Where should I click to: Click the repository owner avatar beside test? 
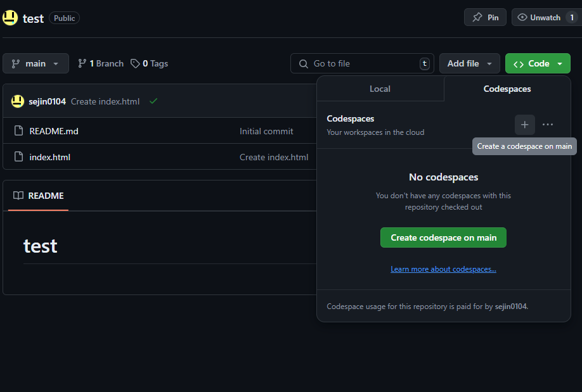tap(10, 18)
